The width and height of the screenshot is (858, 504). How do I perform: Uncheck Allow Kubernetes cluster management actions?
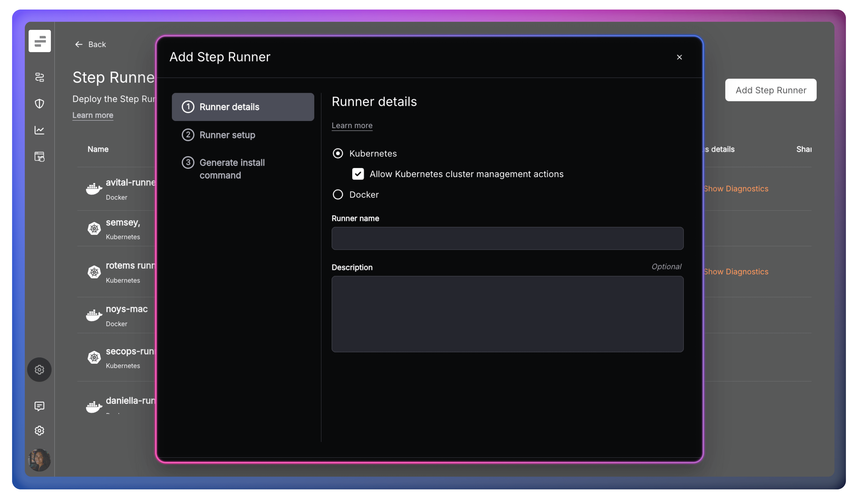pos(358,174)
